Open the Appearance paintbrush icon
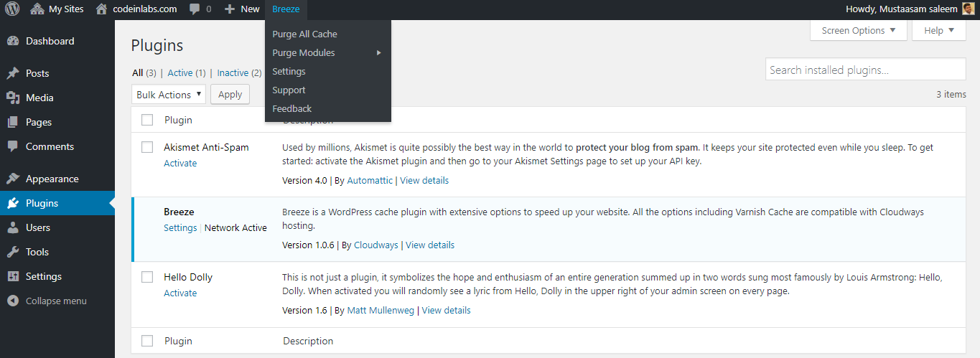980x358 pixels. pos(12,179)
